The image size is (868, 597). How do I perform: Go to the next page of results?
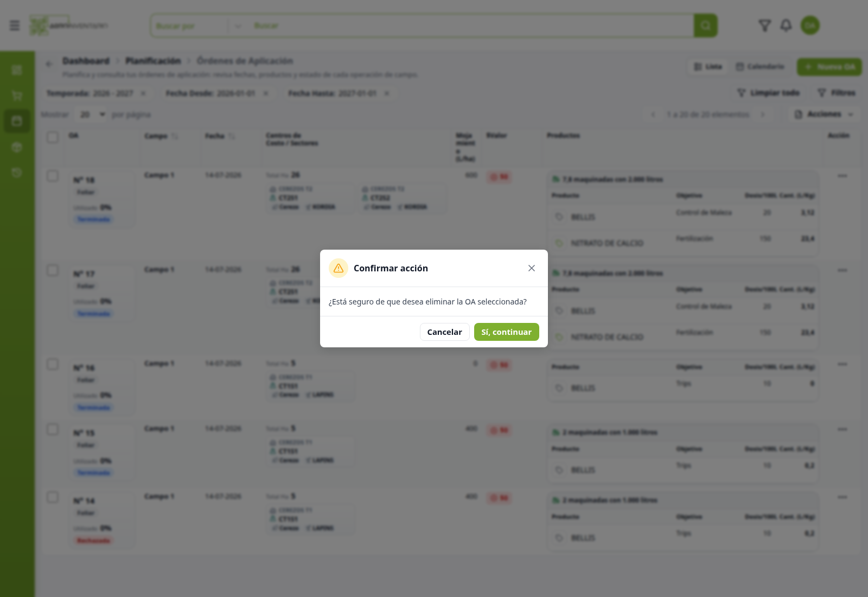pyautogui.click(x=763, y=115)
